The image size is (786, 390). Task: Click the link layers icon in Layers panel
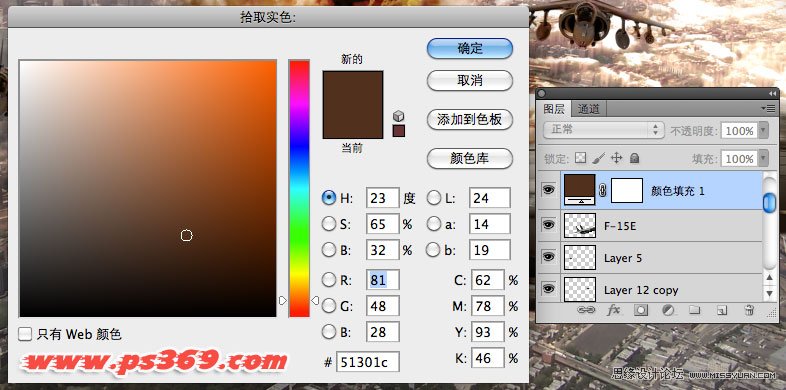585,310
